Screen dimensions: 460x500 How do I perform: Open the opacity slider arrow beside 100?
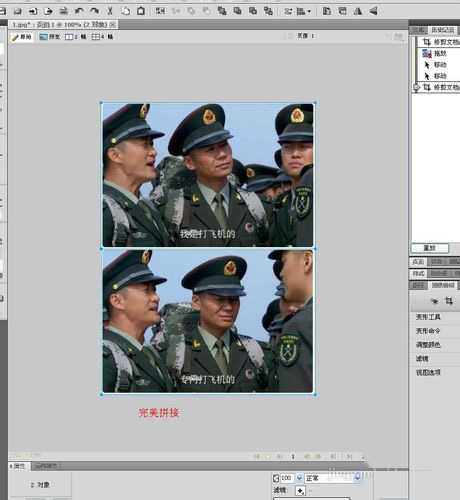tap(299, 478)
